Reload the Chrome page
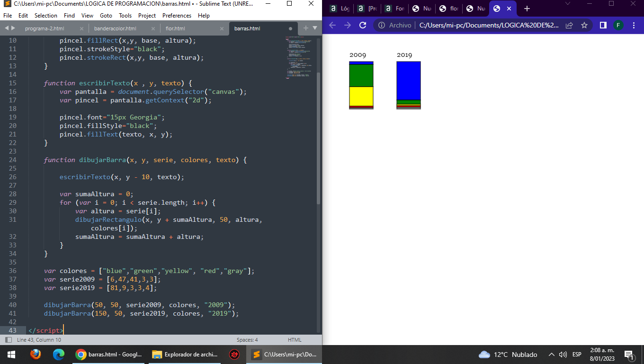 363,25
